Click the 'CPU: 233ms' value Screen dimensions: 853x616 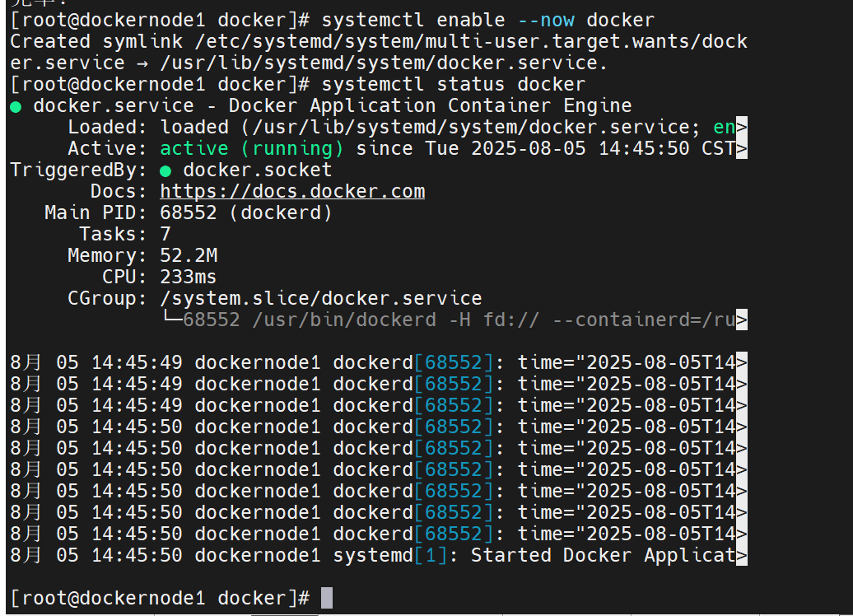pyautogui.click(x=189, y=277)
